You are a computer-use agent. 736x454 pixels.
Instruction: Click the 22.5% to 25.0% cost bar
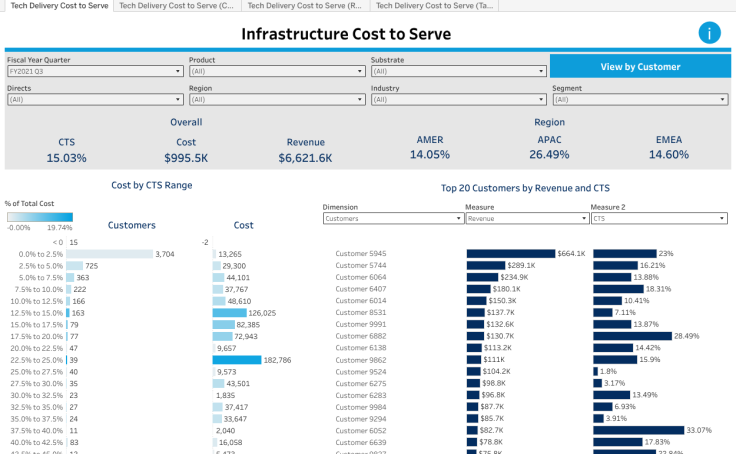coord(237,360)
